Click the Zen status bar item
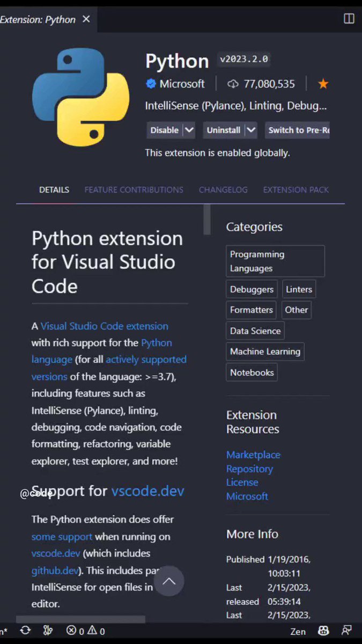 pyautogui.click(x=298, y=632)
